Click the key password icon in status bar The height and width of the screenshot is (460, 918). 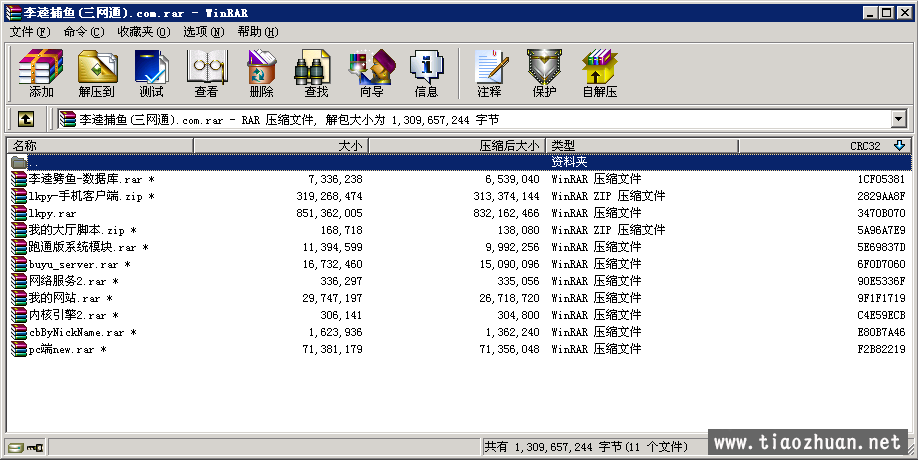click(35, 448)
